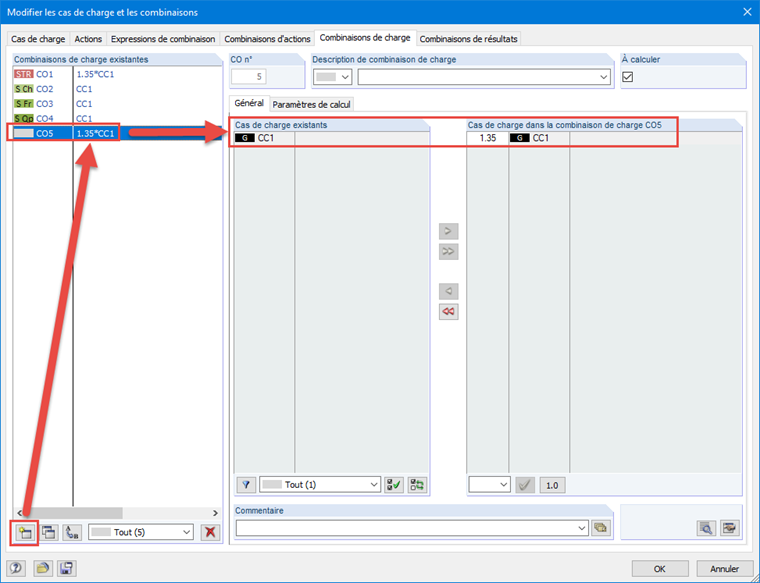Click the STR badge of CO1
This screenshot has width=760, height=583.
coord(24,74)
